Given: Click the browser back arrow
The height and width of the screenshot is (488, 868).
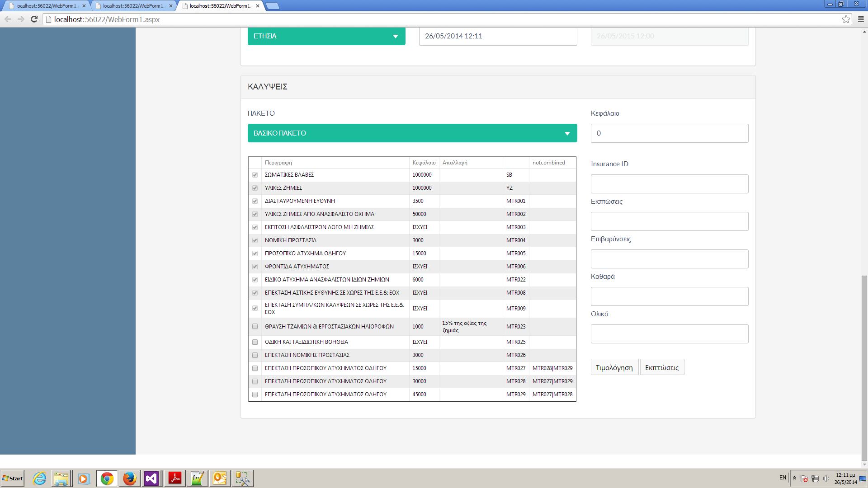Looking at the screenshot, I should coord(8,19).
